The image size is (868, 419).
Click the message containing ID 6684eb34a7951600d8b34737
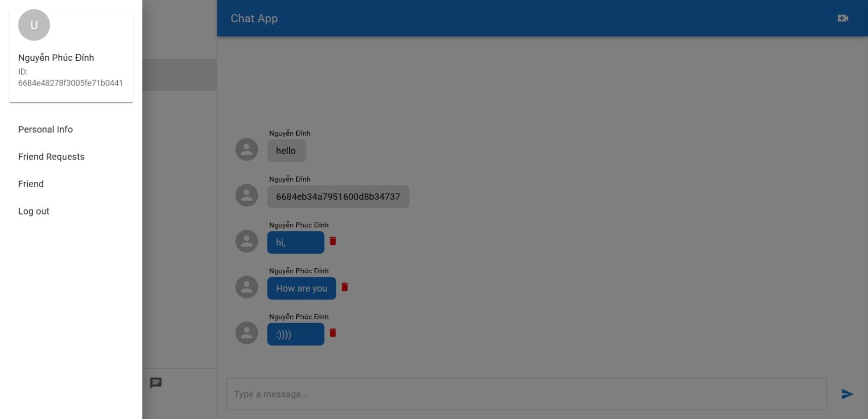click(x=338, y=197)
